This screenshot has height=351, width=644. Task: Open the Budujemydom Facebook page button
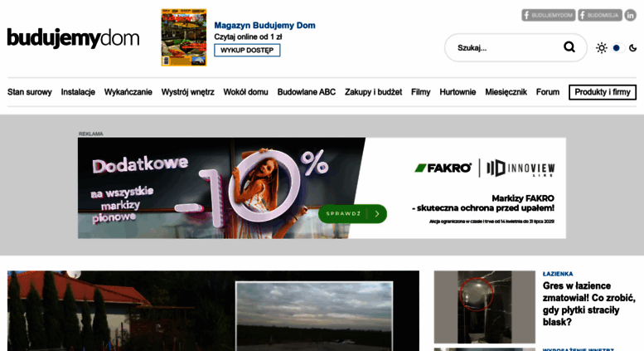[x=549, y=15]
